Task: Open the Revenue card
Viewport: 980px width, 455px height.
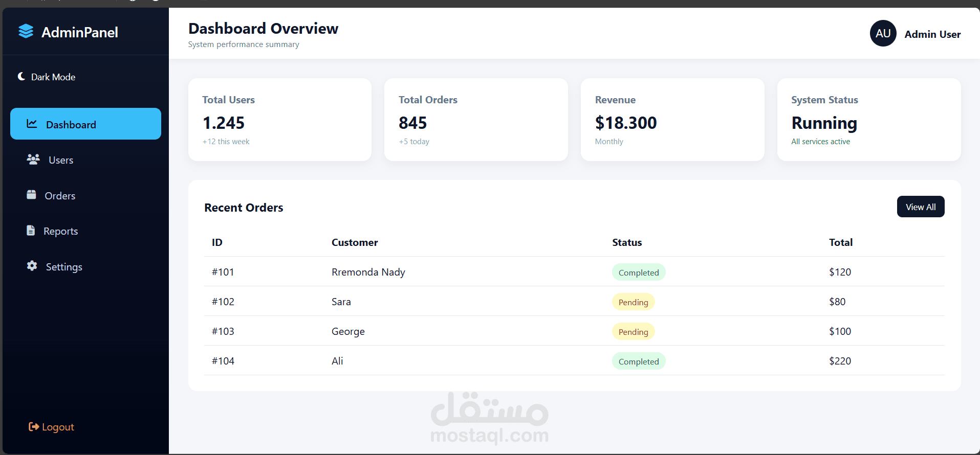Action: pyautogui.click(x=672, y=120)
